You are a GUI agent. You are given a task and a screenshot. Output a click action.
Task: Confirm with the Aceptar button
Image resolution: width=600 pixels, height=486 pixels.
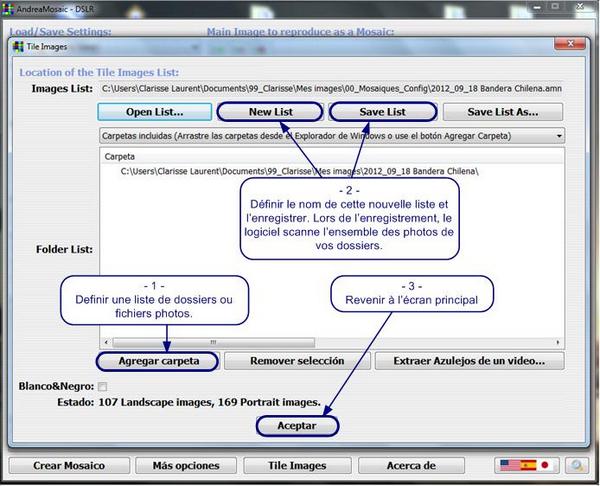pyautogui.click(x=296, y=425)
